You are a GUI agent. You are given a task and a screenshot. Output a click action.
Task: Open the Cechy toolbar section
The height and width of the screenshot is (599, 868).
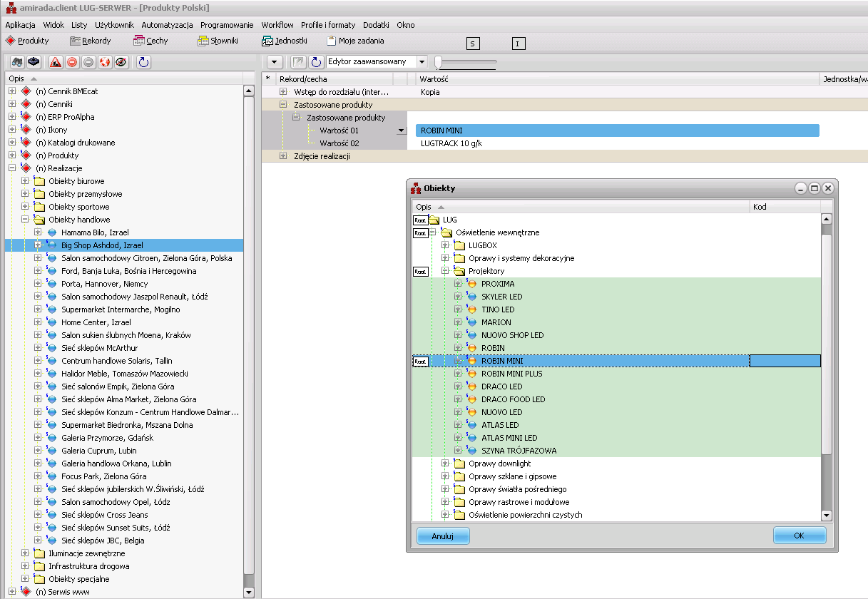click(150, 41)
